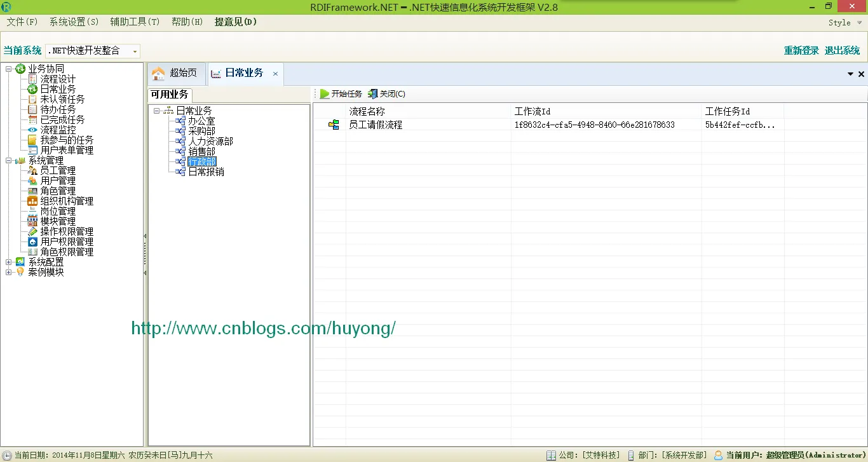Open 用户权限管理 in the sidebar

pos(67,241)
